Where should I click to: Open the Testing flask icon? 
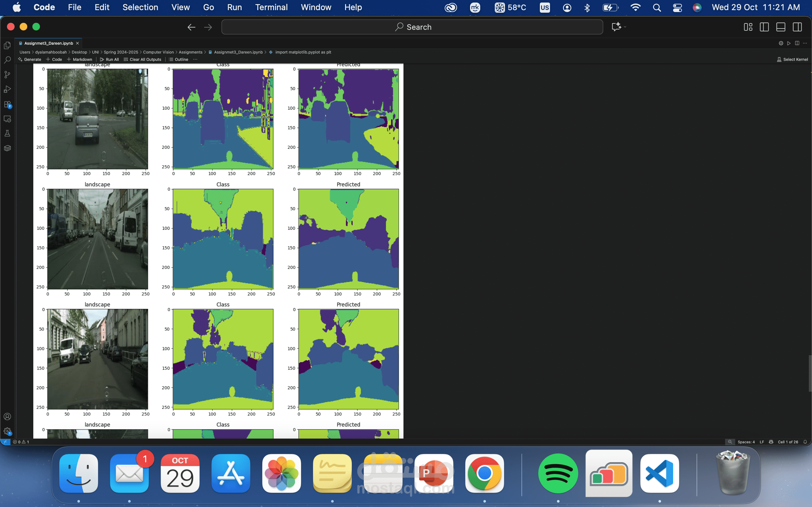[x=7, y=133]
